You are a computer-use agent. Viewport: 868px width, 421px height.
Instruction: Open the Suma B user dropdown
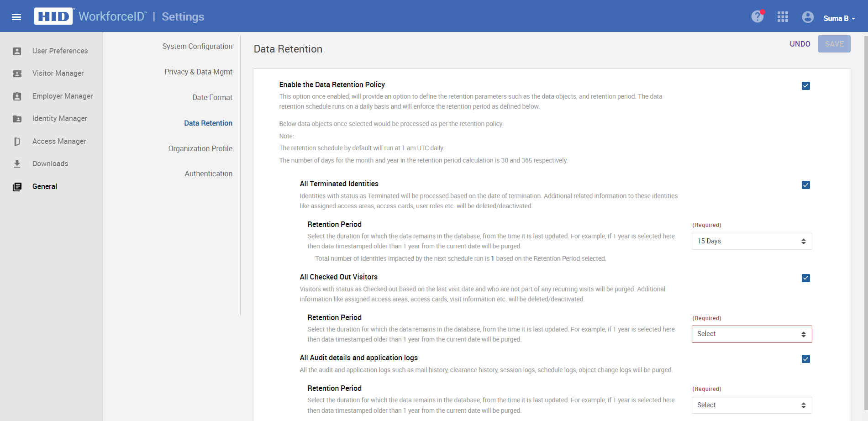[x=839, y=18]
